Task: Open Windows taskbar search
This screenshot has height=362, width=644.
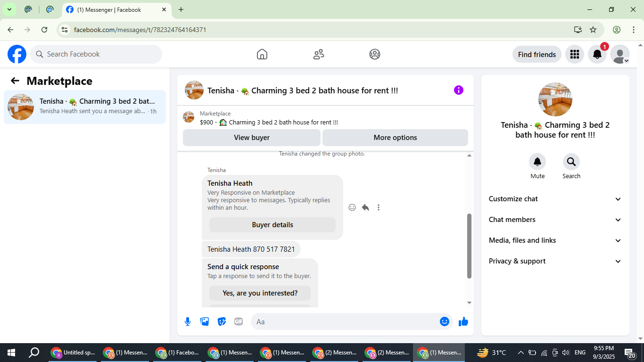Action: tap(34, 353)
